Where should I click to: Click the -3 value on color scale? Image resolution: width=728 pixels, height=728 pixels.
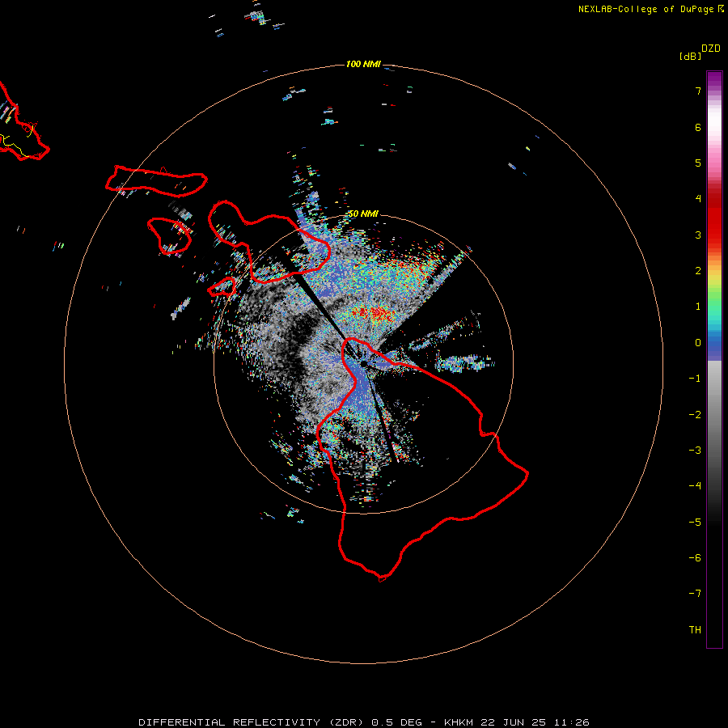pyautogui.click(x=695, y=451)
